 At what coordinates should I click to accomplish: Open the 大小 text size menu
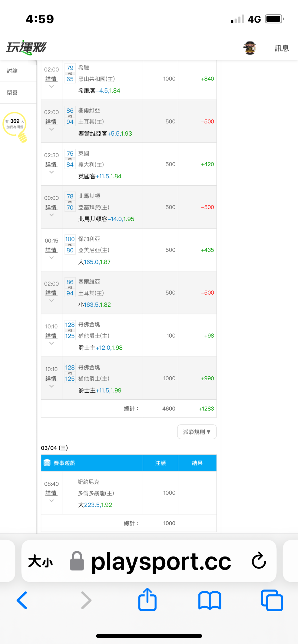(40, 561)
